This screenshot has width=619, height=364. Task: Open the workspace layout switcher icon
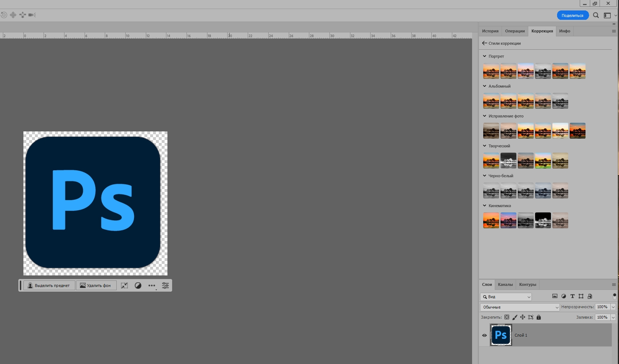pyautogui.click(x=607, y=15)
